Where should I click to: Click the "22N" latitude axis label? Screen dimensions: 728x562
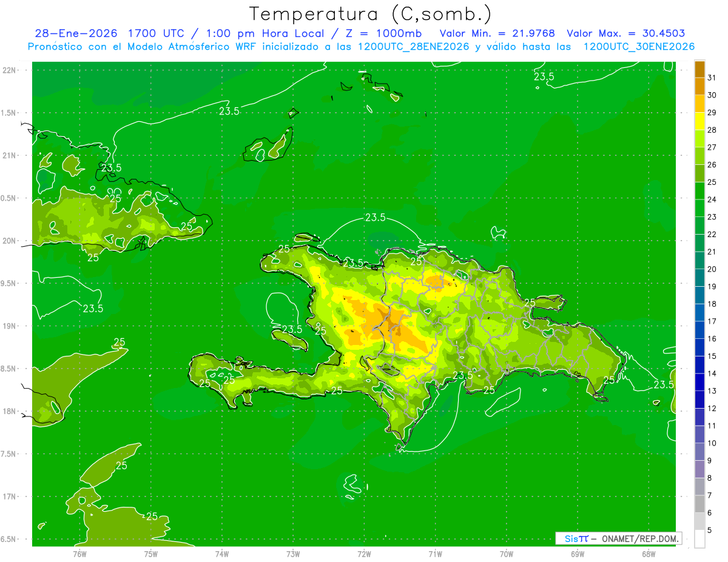click(9, 70)
